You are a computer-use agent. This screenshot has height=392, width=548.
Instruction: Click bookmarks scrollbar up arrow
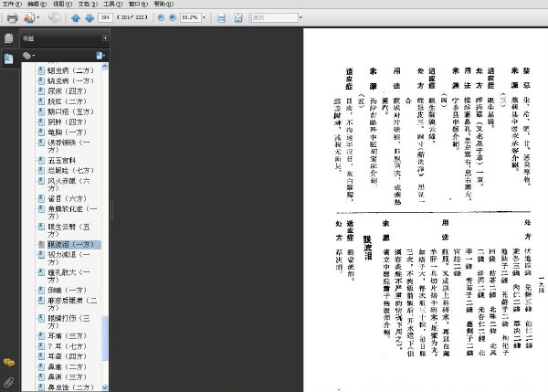105,67
